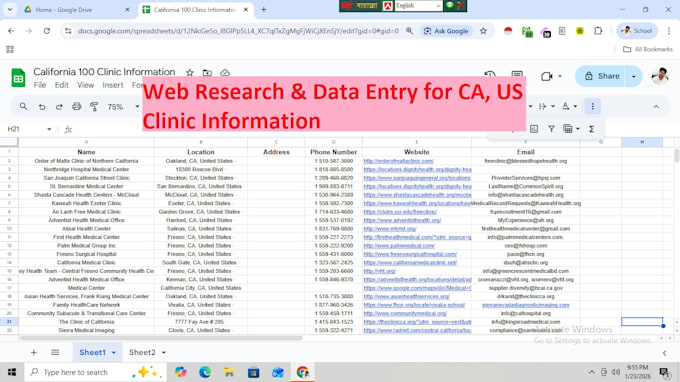Screen dimensions: 680x382
Task: Switch to the Home - Google Drive browser tab
Action: (76, 10)
